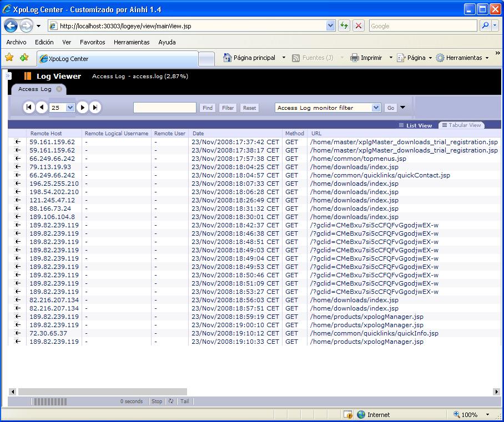Click row arrow icon for 88.166.73.24
Screen dimensions: 504x422
(17, 209)
